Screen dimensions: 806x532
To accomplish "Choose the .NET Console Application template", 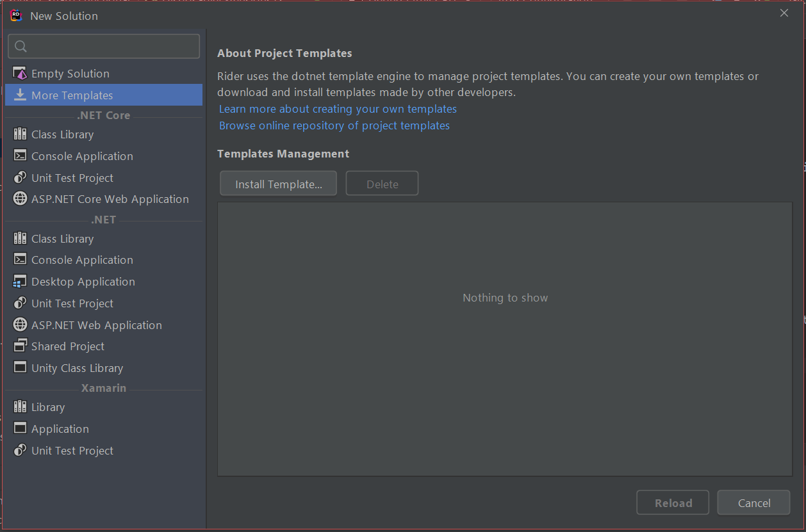I will point(82,260).
